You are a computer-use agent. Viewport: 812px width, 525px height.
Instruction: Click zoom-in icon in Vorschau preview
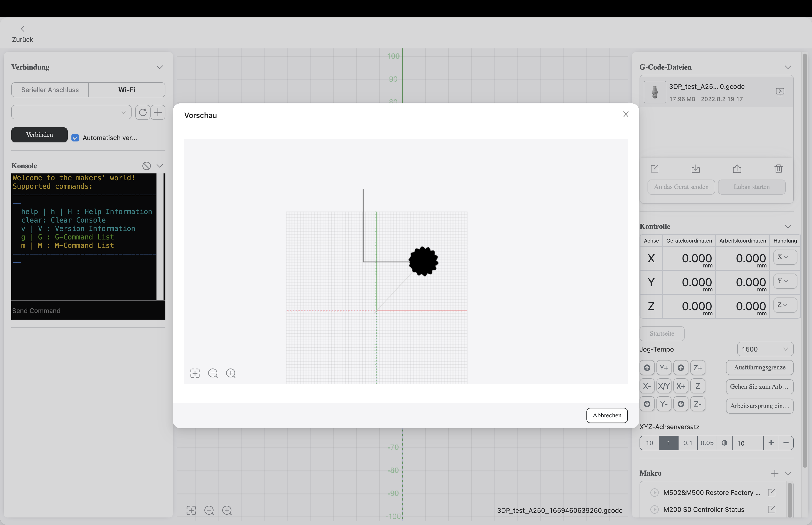231,373
